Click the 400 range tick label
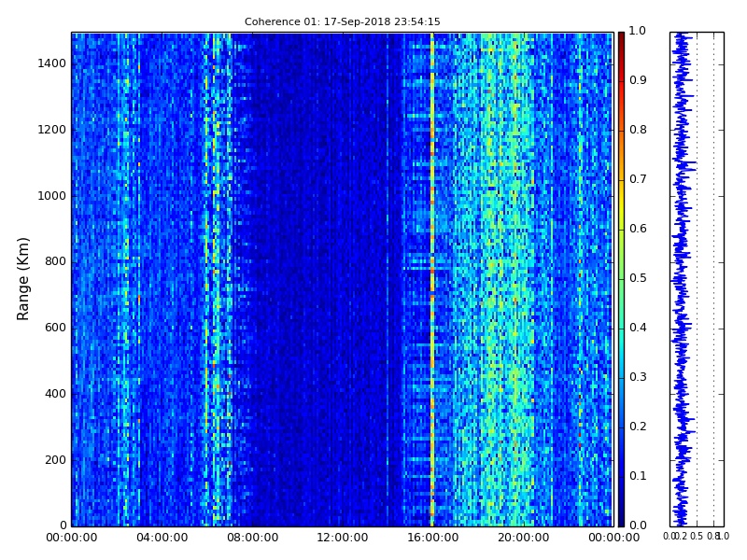 pyautogui.click(x=55, y=394)
